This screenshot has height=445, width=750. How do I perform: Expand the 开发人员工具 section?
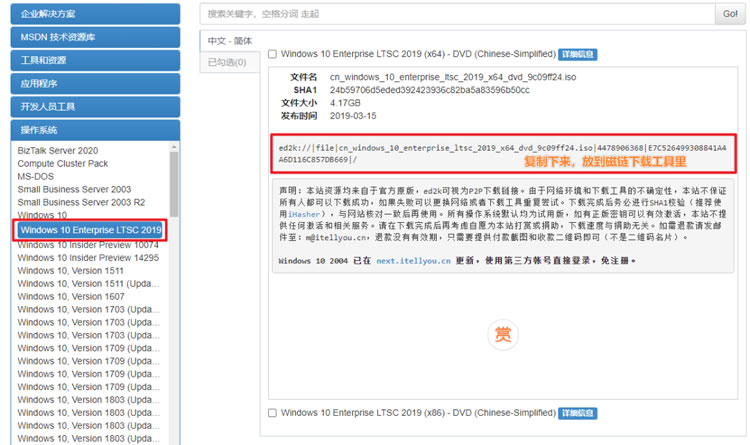[x=95, y=107]
